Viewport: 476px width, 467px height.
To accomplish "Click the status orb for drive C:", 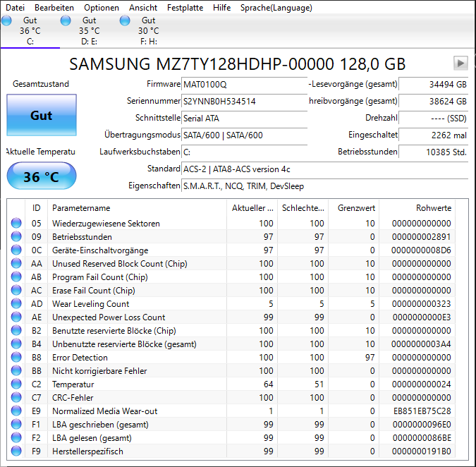I will tap(6, 20).
